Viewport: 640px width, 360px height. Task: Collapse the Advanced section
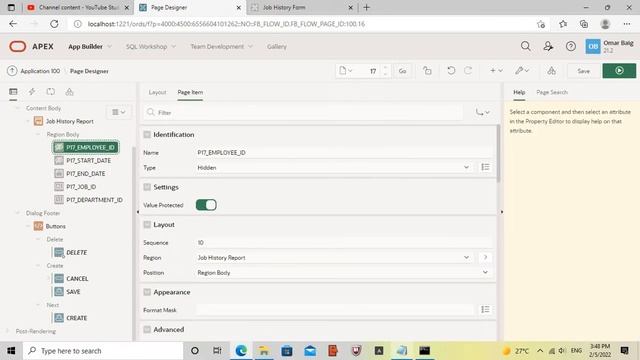click(x=147, y=329)
